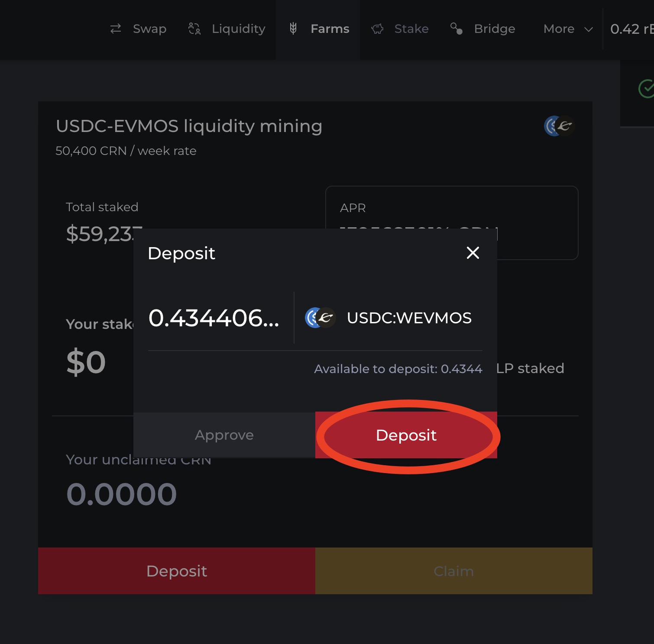Click the Deposit button below the pool card

click(x=177, y=571)
